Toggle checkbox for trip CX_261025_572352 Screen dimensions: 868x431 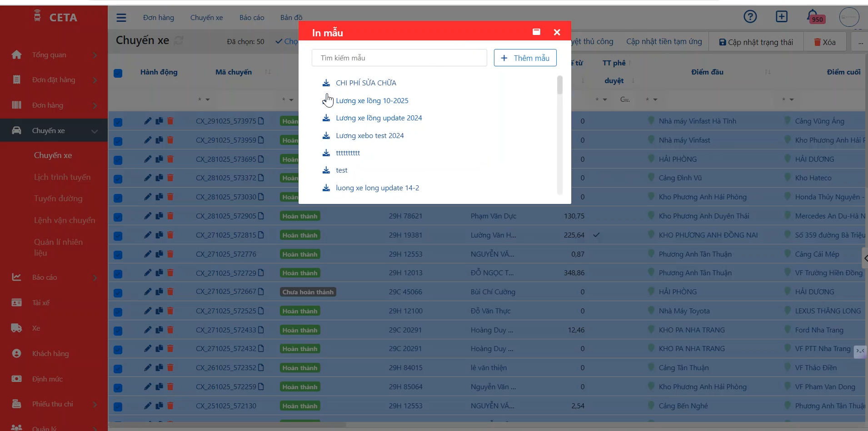[118, 369]
